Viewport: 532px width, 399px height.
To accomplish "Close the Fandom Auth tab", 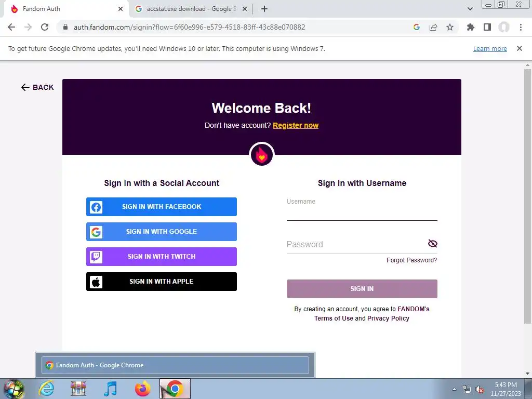I will pos(121,9).
